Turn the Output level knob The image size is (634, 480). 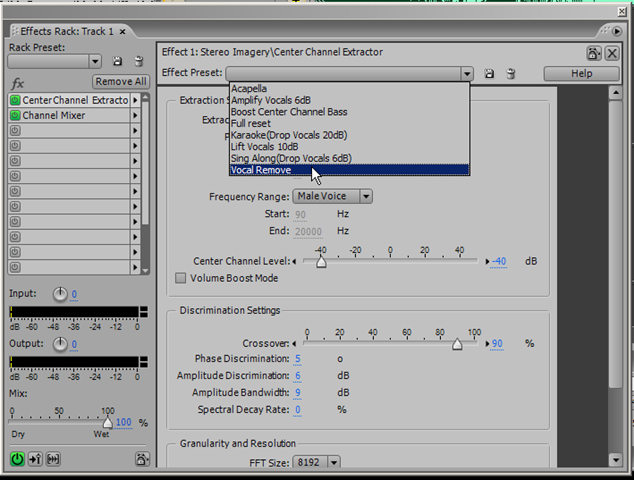coord(60,344)
